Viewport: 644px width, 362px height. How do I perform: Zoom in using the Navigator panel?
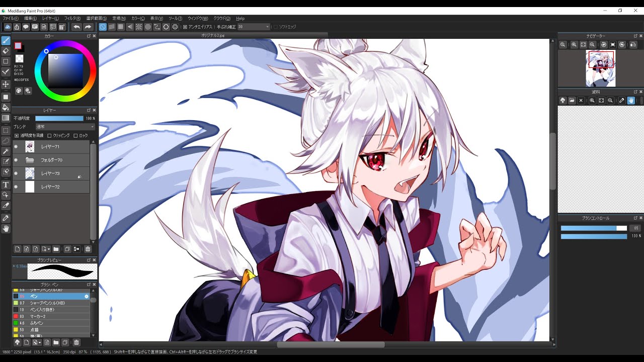(x=574, y=45)
